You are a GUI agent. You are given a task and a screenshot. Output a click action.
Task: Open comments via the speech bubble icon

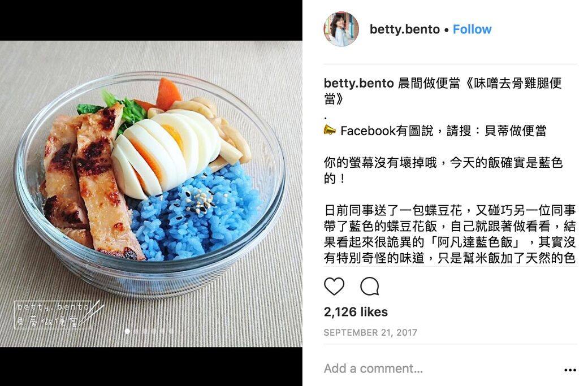(x=370, y=287)
